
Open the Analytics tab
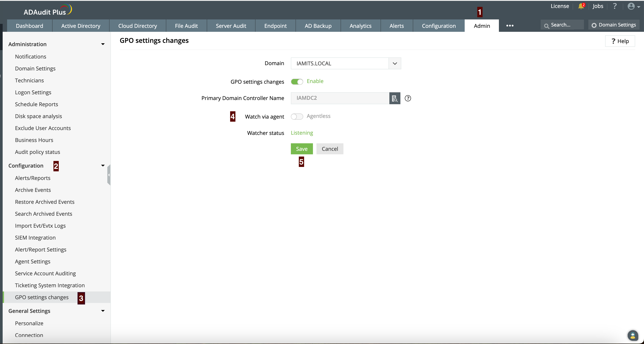[x=360, y=26]
